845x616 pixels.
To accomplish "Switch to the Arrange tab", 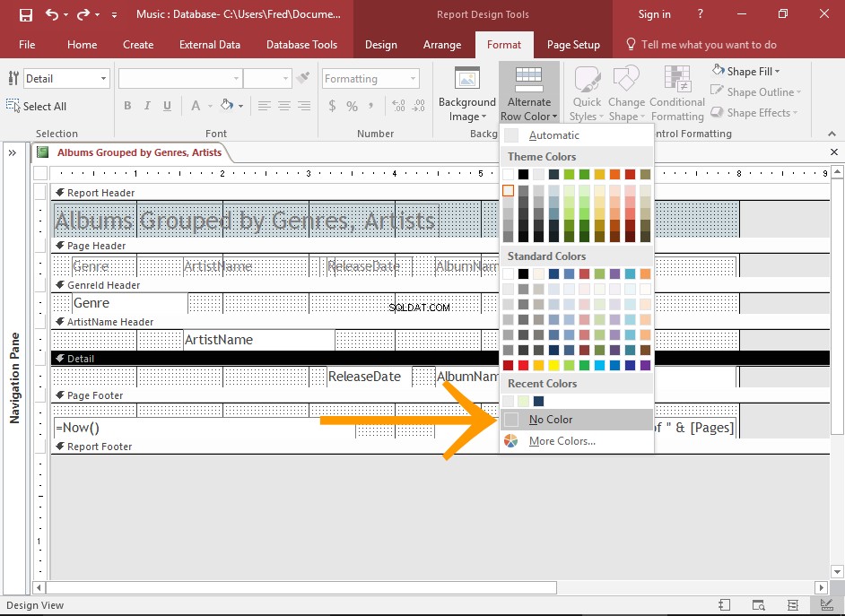I will pyautogui.click(x=442, y=45).
